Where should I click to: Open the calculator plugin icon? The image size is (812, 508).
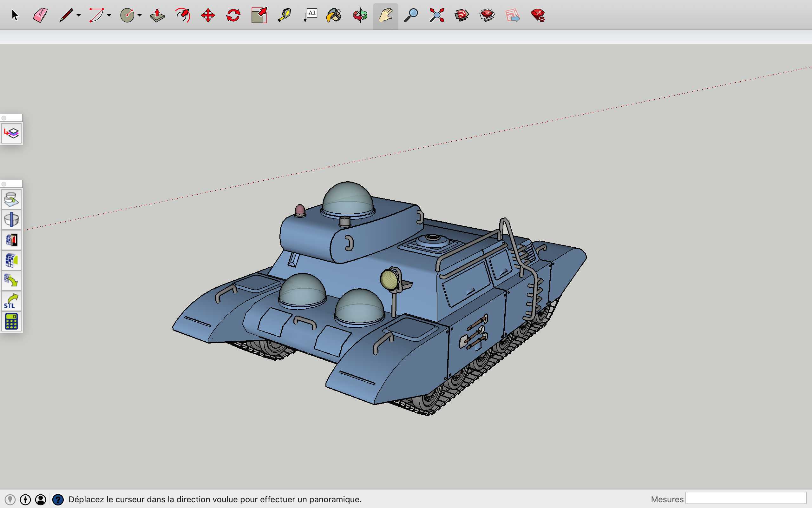tap(11, 321)
